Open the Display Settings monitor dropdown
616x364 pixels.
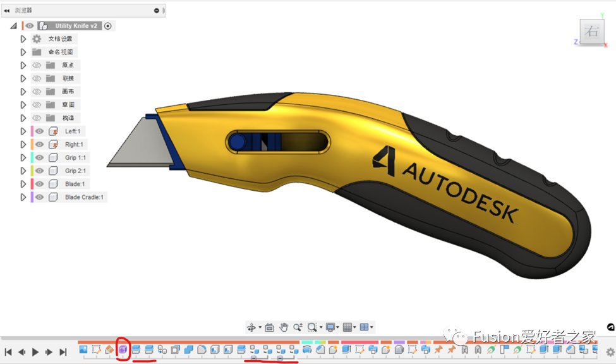pyautogui.click(x=332, y=327)
